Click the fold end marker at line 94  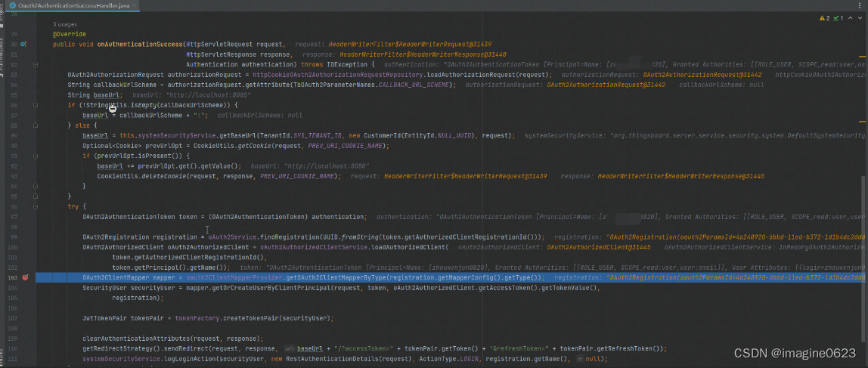(x=36, y=187)
